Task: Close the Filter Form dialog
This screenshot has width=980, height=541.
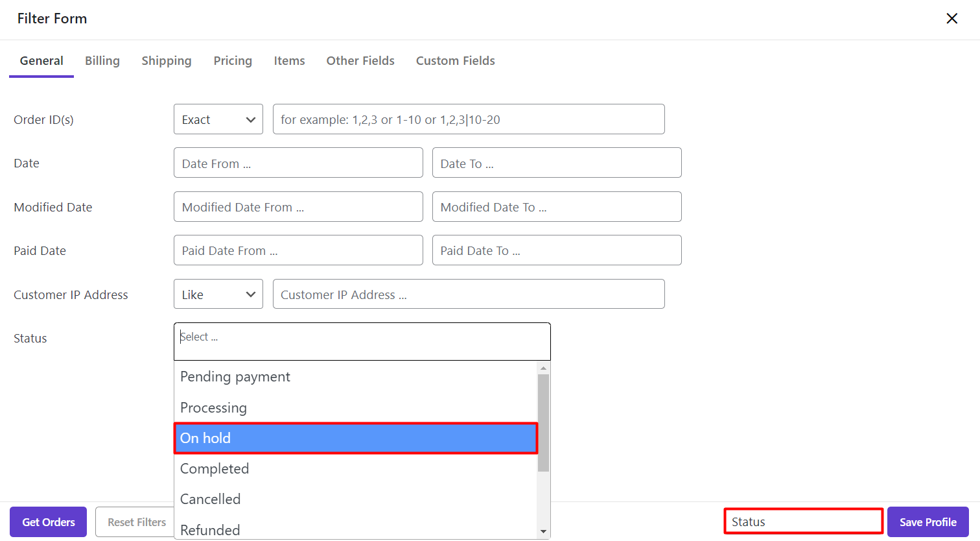Action: click(x=951, y=19)
